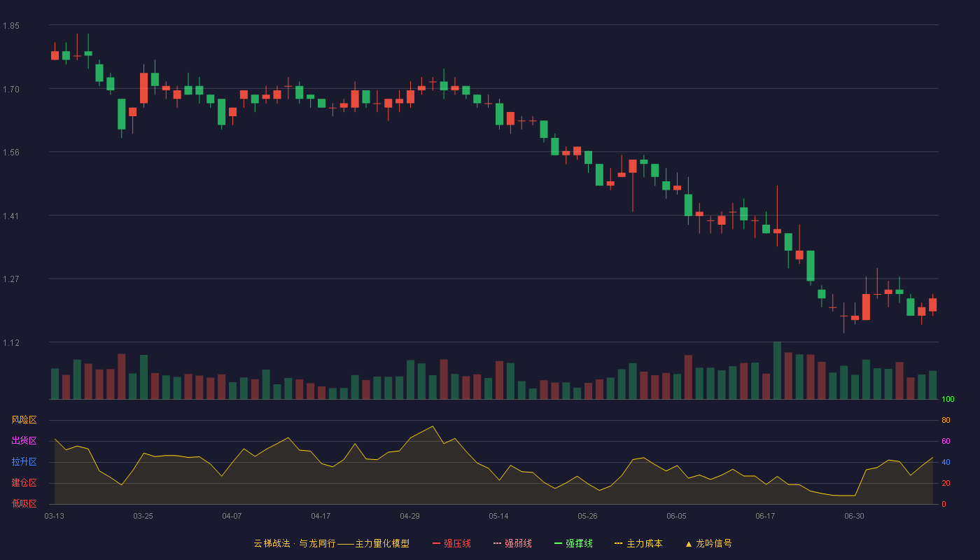The image size is (980, 560).
Task: Toggle the 强撑线 legend series
Action: [x=573, y=543]
